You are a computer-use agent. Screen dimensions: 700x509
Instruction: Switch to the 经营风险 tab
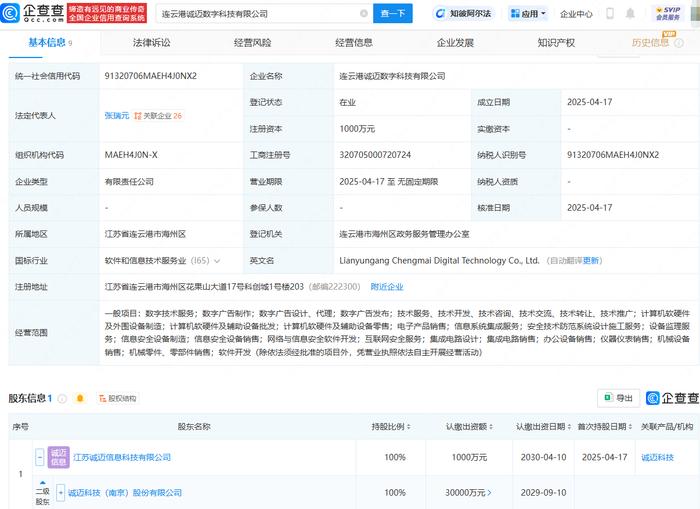pos(252,43)
